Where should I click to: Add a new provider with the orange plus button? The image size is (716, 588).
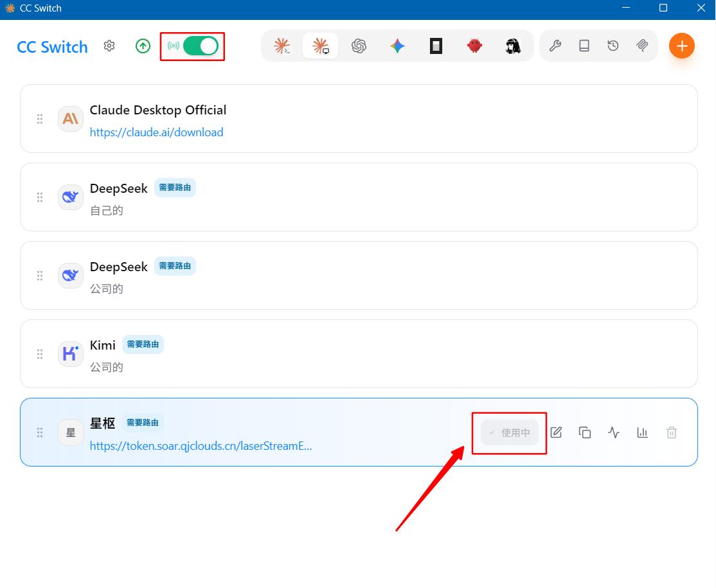click(x=682, y=46)
